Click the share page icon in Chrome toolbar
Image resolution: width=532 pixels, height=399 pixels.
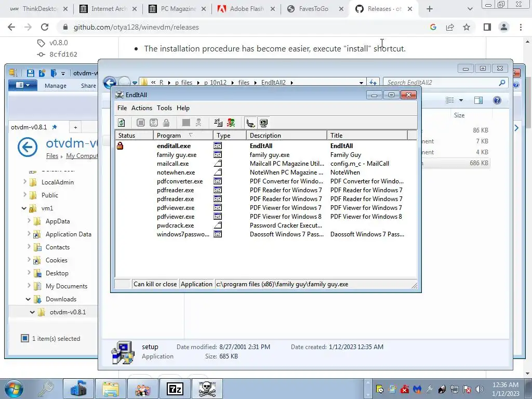pos(450,27)
